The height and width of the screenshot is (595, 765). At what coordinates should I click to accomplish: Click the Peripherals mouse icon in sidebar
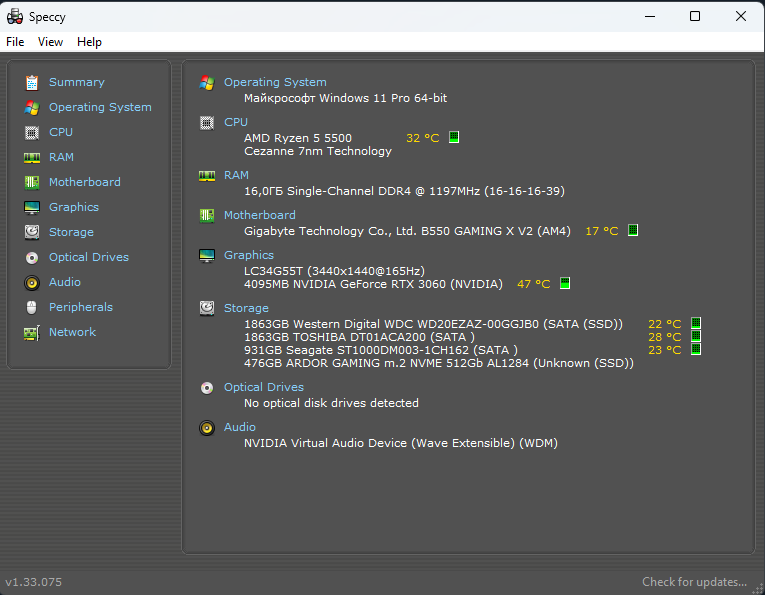click(32, 307)
